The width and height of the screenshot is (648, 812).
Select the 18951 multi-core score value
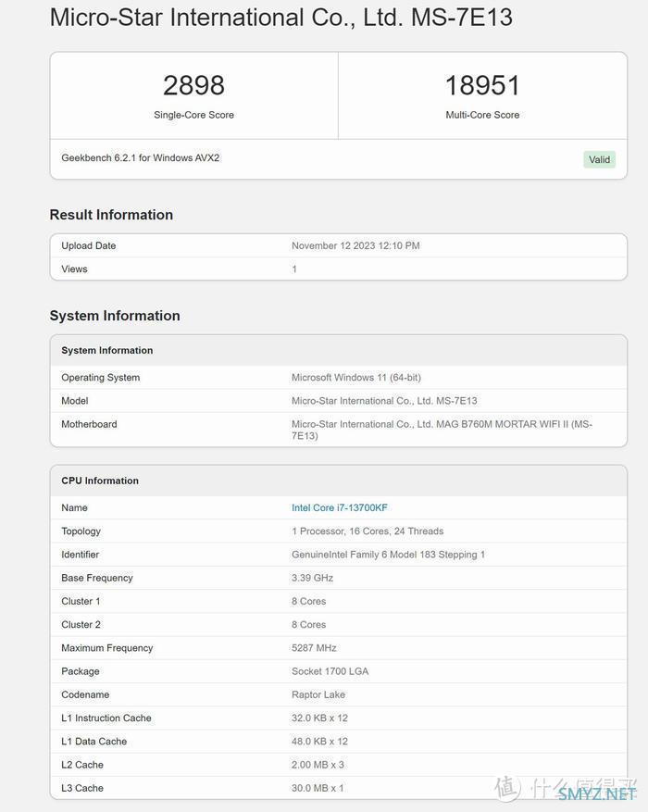pos(482,85)
